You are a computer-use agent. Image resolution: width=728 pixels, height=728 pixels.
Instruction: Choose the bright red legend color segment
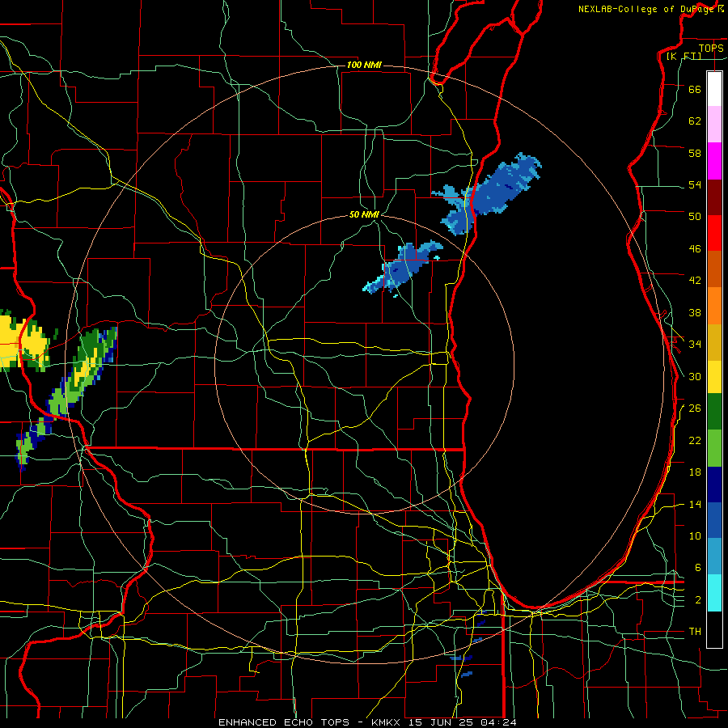pyautogui.click(x=714, y=233)
